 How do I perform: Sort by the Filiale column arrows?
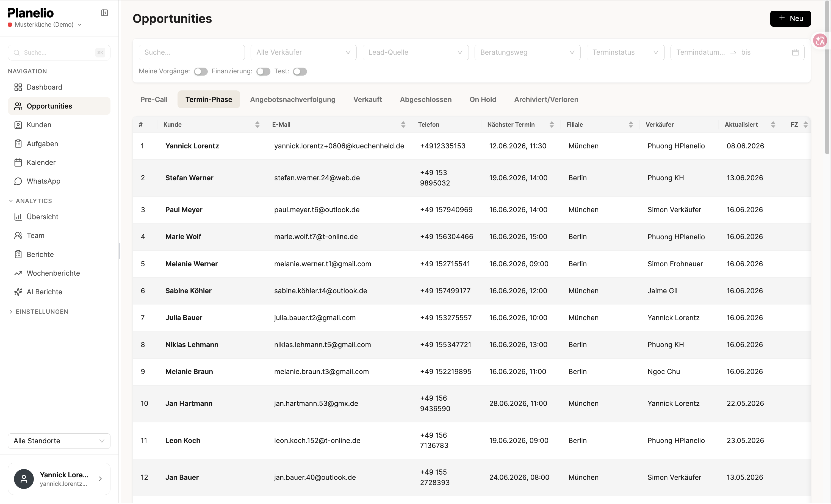pos(631,125)
